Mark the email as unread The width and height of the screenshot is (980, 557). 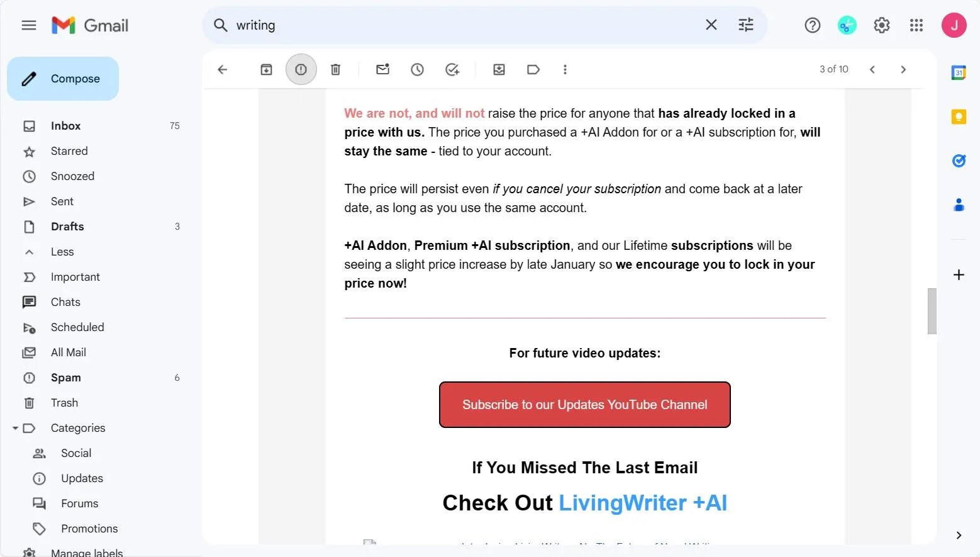(x=382, y=69)
